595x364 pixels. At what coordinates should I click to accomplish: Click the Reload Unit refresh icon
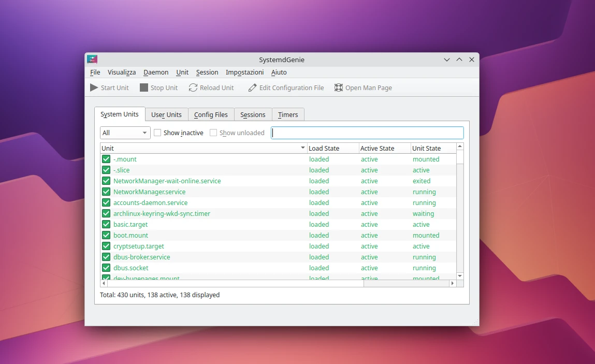pyautogui.click(x=193, y=88)
